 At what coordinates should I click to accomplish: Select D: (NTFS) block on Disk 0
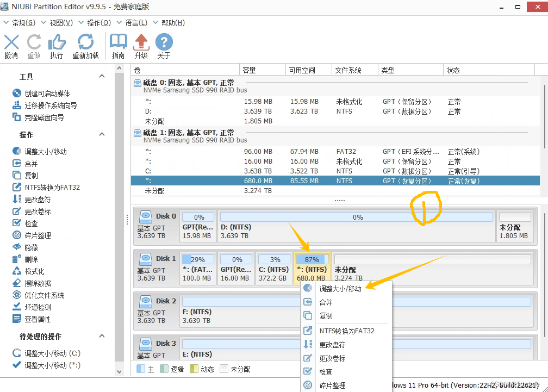357,226
